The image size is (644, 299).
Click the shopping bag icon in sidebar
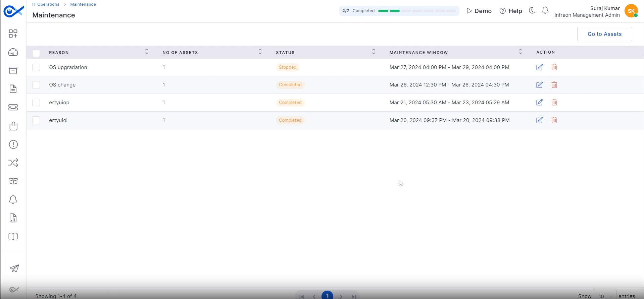[x=13, y=126]
